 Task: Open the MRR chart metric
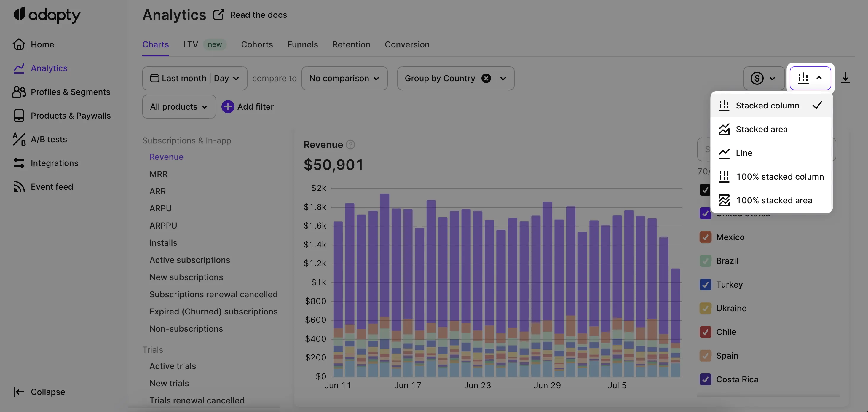point(158,174)
